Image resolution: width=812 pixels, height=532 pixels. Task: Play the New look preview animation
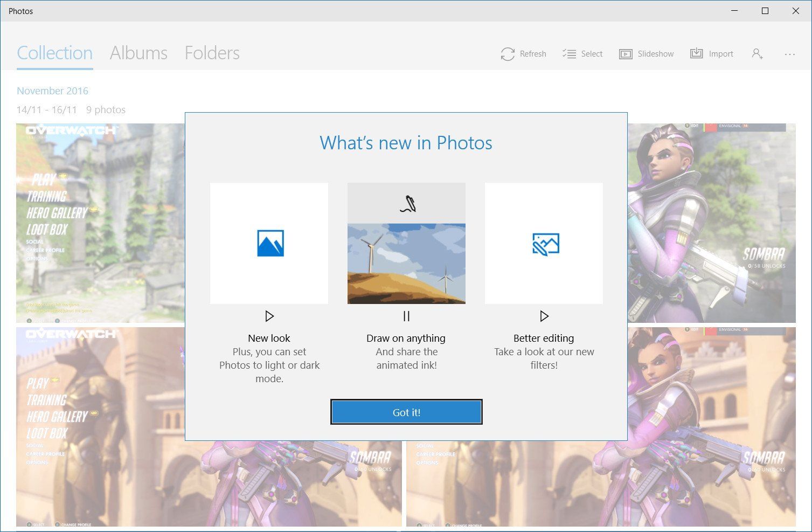pyautogui.click(x=269, y=316)
